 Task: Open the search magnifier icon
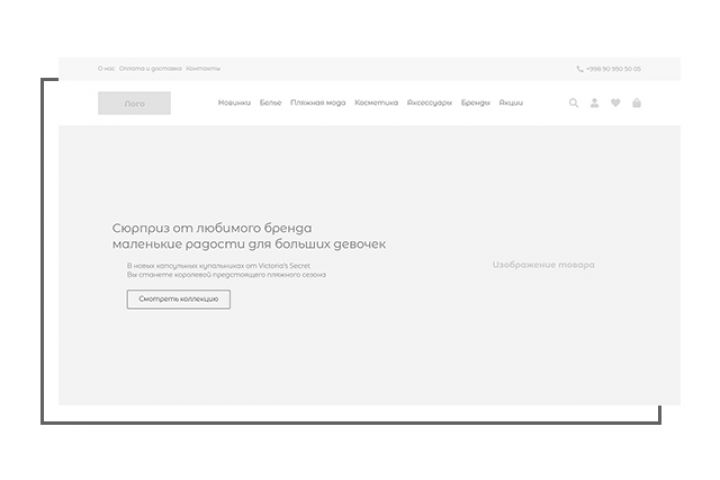click(574, 103)
